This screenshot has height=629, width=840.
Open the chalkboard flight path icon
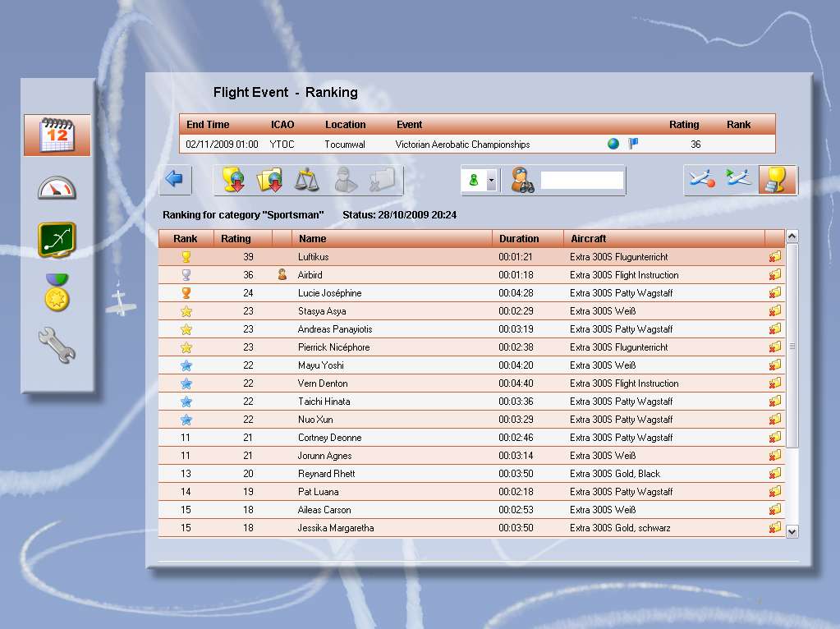[x=57, y=240]
